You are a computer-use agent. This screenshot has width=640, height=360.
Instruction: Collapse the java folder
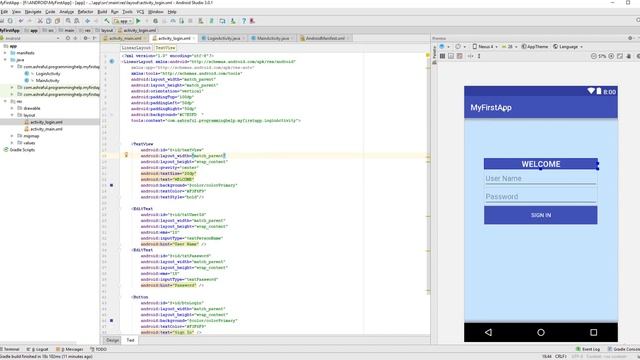(x=5, y=60)
